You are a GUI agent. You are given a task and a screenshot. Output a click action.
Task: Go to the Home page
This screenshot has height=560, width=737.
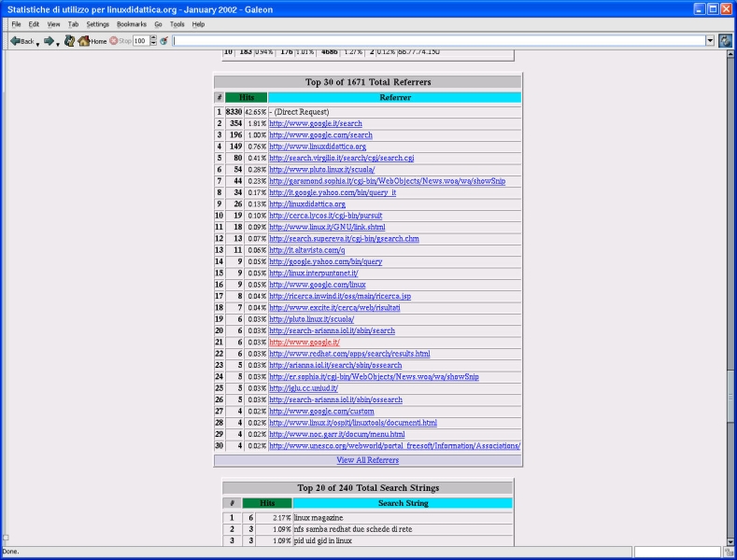92,41
